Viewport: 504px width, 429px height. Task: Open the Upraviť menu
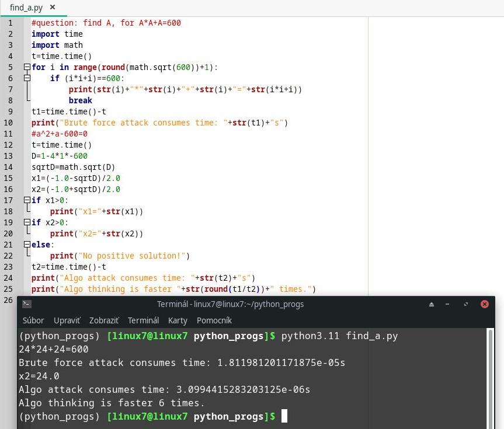coord(67,320)
